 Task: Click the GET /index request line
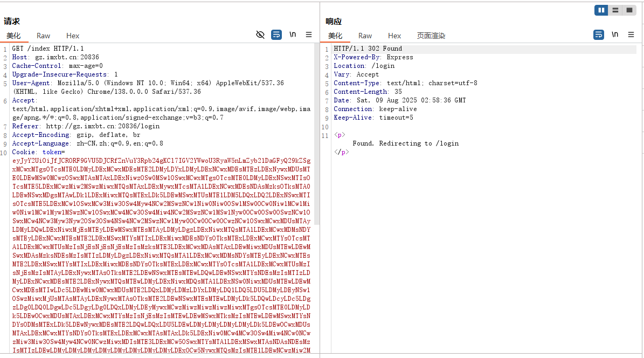point(48,49)
